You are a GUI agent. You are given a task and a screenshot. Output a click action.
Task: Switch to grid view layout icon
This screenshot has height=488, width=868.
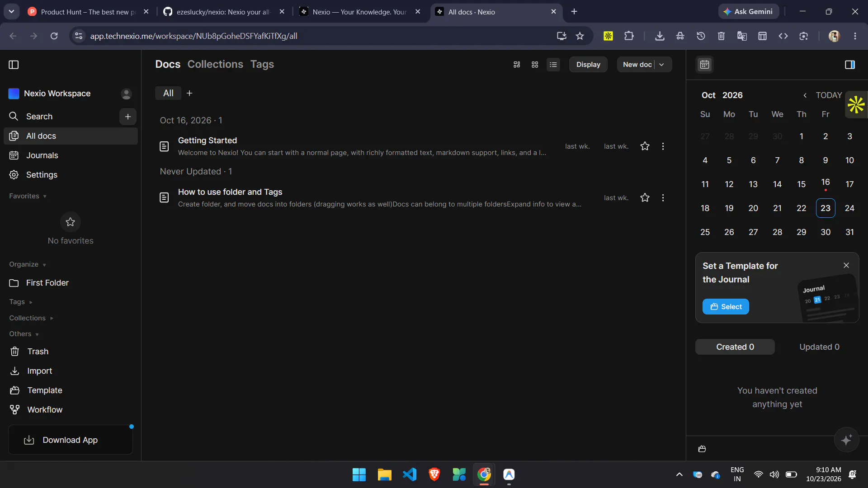535,65
